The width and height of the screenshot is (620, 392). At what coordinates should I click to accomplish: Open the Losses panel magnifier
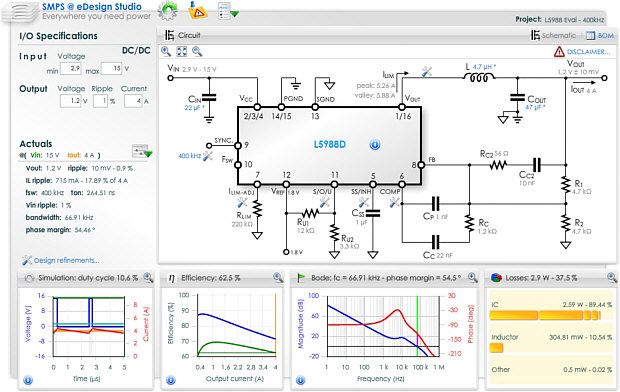612,278
